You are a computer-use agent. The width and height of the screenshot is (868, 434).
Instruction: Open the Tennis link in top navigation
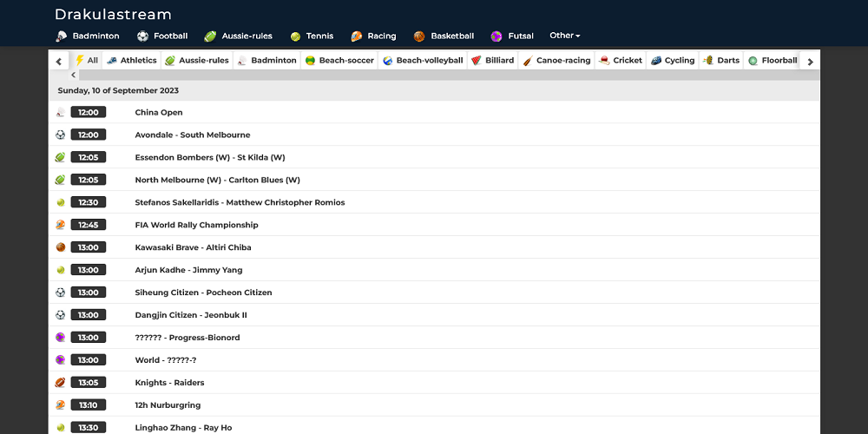[319, 36]
